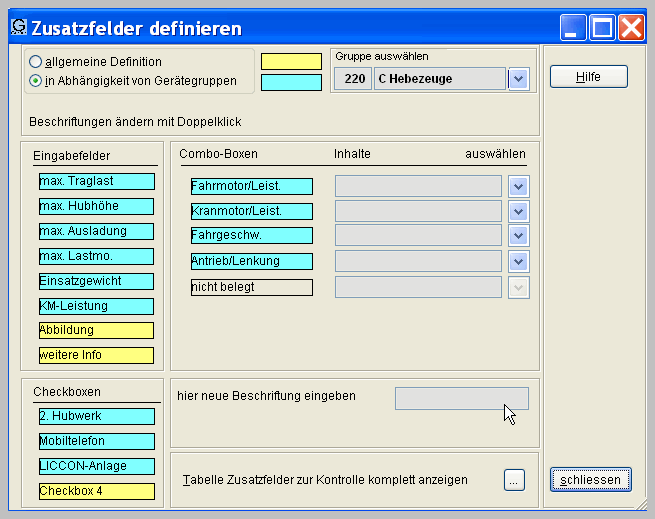Expand the Kranmotor/Leist. combo dropdown
Screen dimensions: 655x519
point(517,211)
